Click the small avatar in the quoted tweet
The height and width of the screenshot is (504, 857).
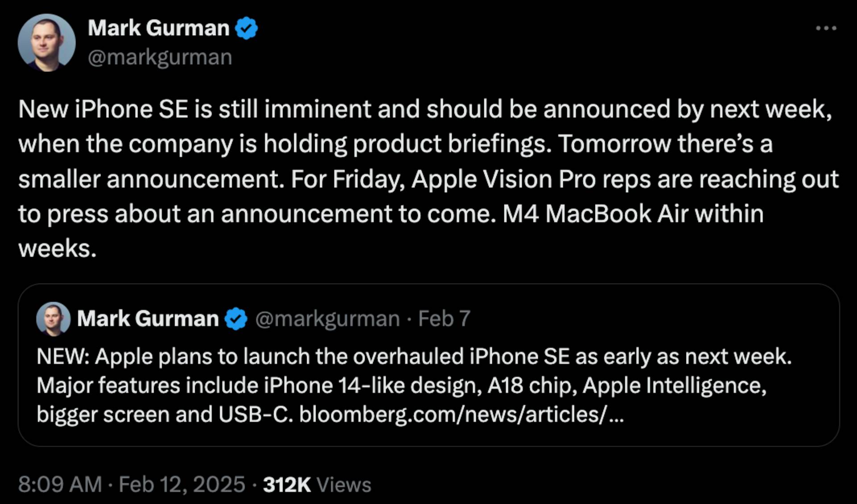[x=53, y=318]
